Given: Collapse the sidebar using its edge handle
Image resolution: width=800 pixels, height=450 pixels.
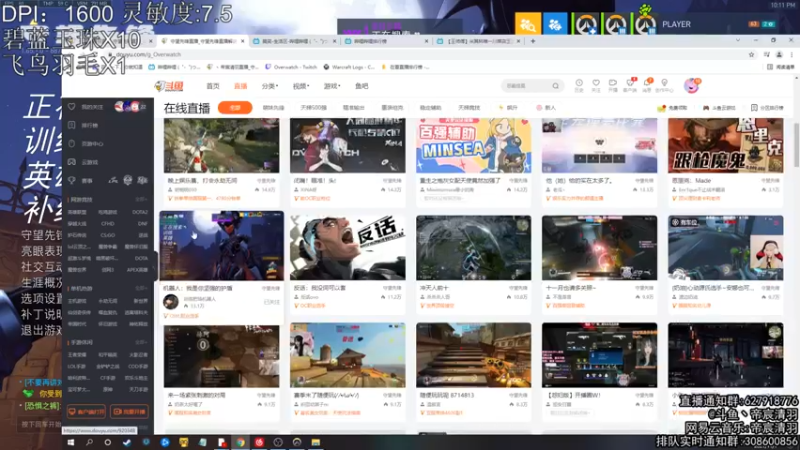Looking at the screenshot, I should point(156,266).
